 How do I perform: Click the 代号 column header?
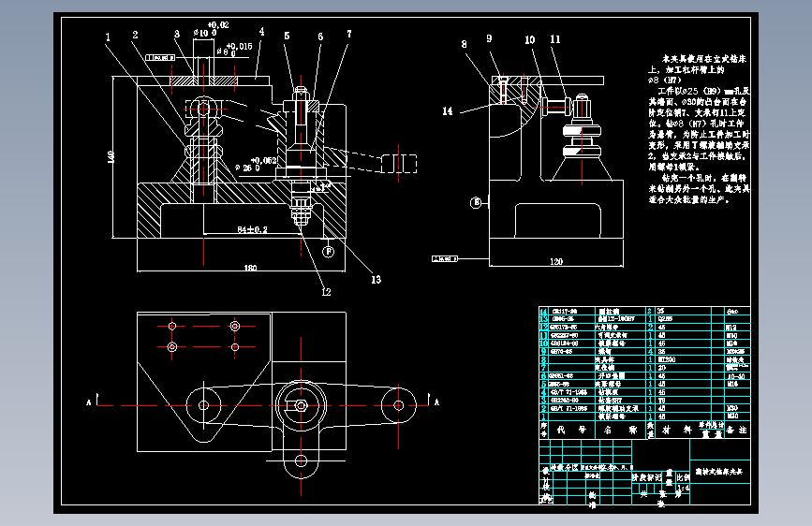[x=571, y=430]
